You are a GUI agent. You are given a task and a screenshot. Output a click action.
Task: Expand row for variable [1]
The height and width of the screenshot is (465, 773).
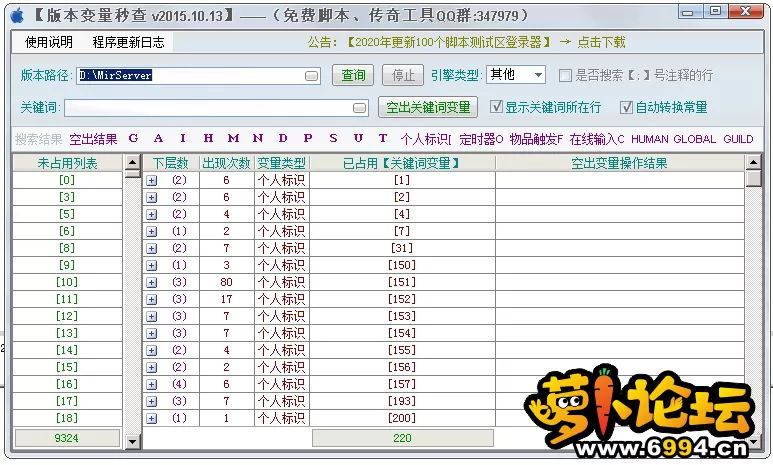(152, 180)
